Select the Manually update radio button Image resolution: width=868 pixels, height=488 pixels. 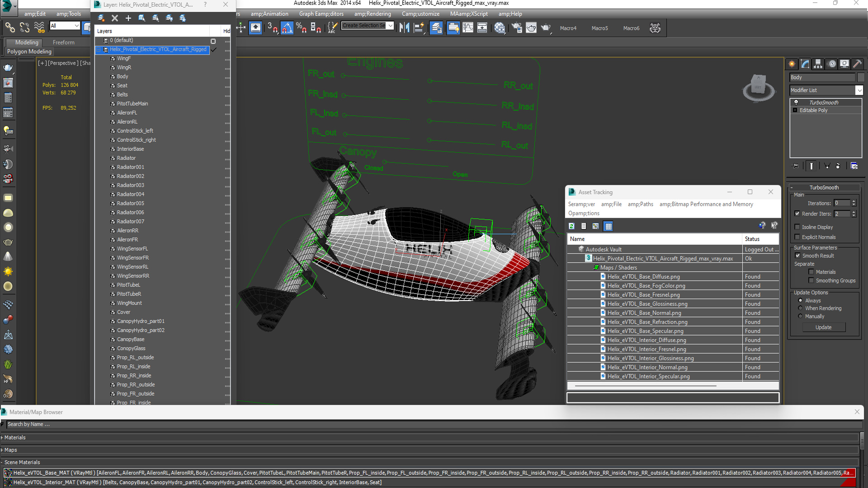pyautogui.click(x=801, y=316)
